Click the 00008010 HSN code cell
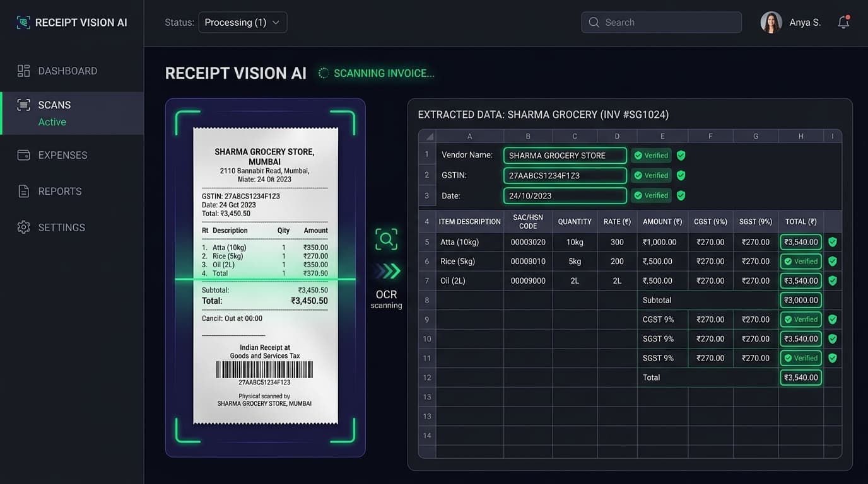The width and height of the screenshot is (868, 484). [x=528, y=262]
